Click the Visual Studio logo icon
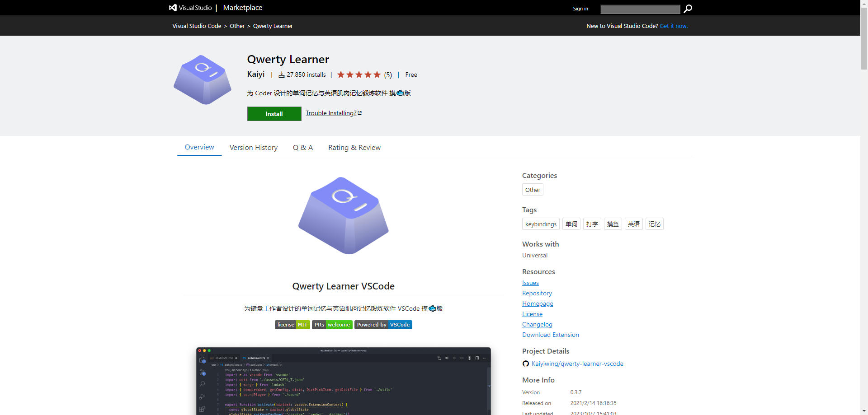The height and width of the screenshot is (415, 868). coord(173,8)
